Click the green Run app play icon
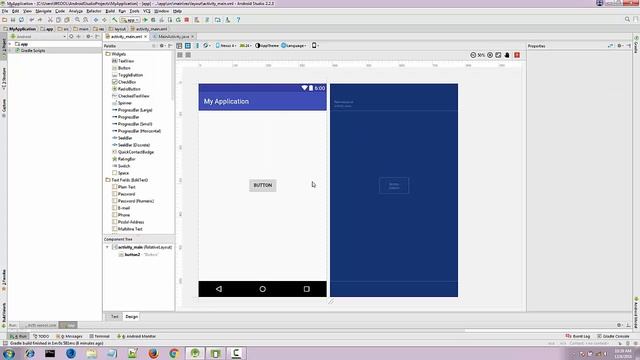Viewport: 640px width, 360px height. point(145,20)
